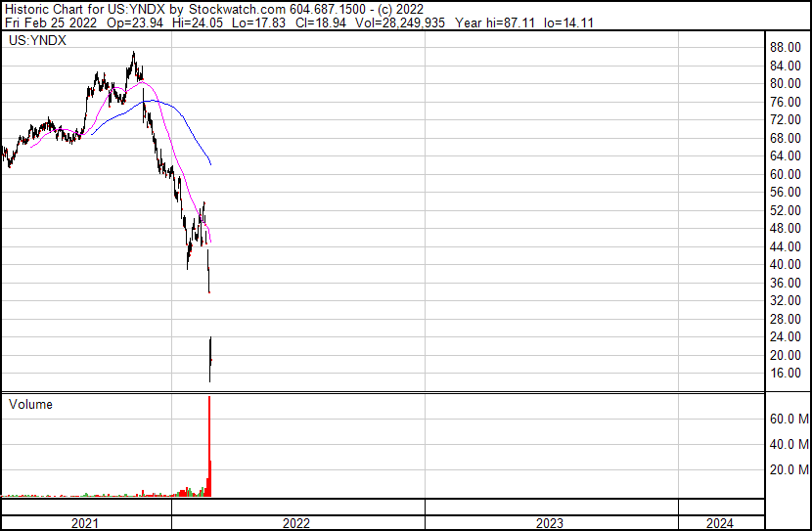Click the 76.00 price axis label
This screenshot has width=812, height=531.
point(786,102)
